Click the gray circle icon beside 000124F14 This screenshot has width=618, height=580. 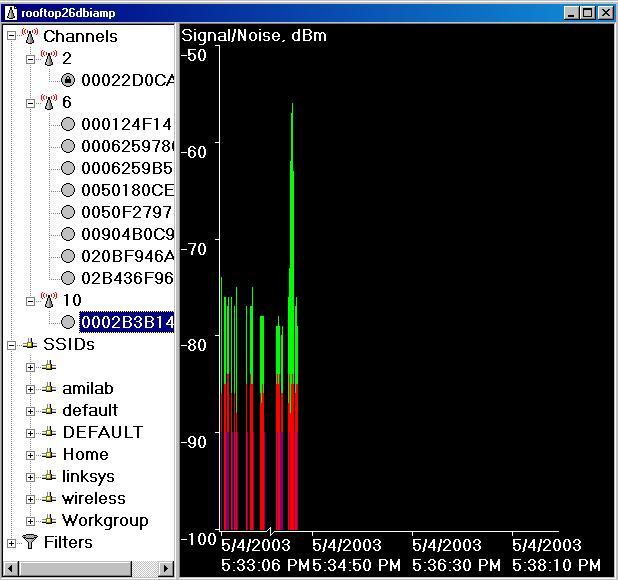pyautogui.click(x=68, y=124)
